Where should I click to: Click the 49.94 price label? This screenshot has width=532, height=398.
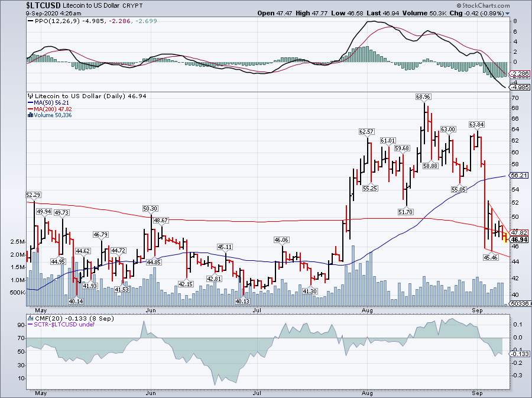tap(44, 212)
